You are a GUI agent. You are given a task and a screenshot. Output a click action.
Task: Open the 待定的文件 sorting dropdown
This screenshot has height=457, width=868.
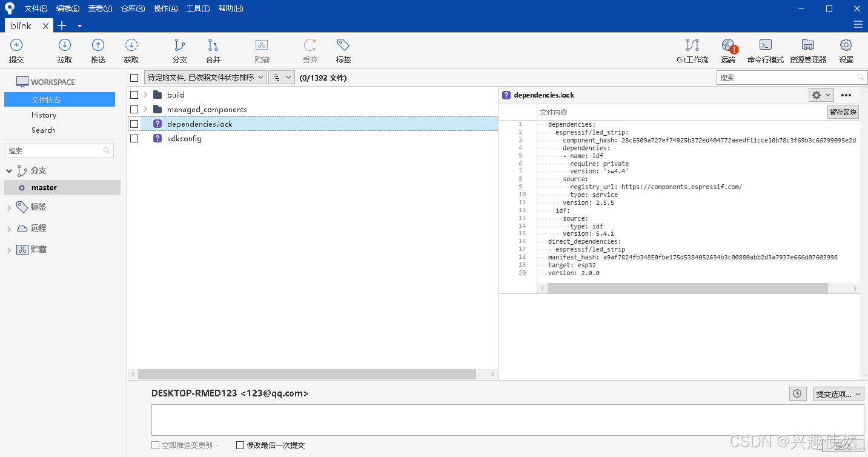(206, 78)
